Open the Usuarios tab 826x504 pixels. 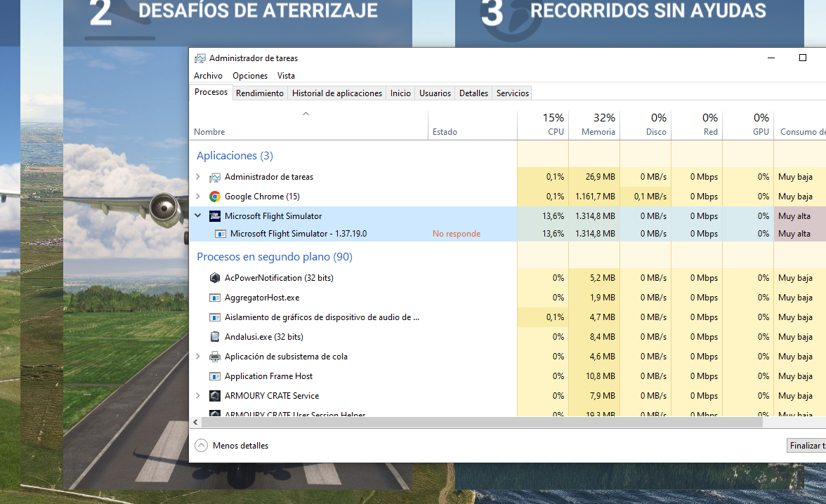point(435,93)
